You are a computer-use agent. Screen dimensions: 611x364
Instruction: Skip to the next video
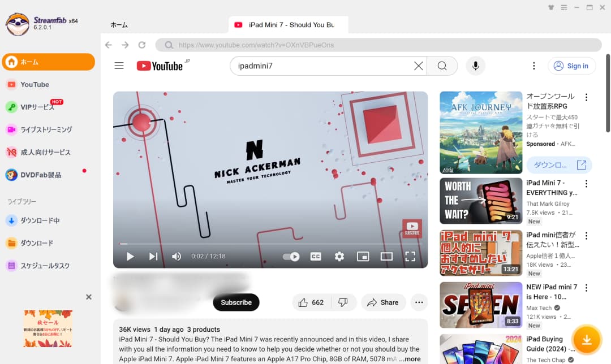tap(153, 256)
